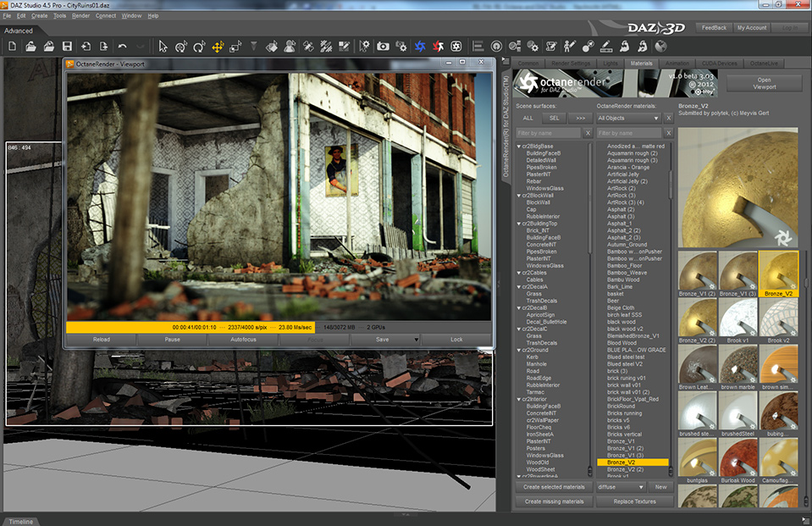This screenshot has height=526, width=812.
Task: Open the diffuse material type dropdown
Action: pyautogui.click(x=621, y=487)
